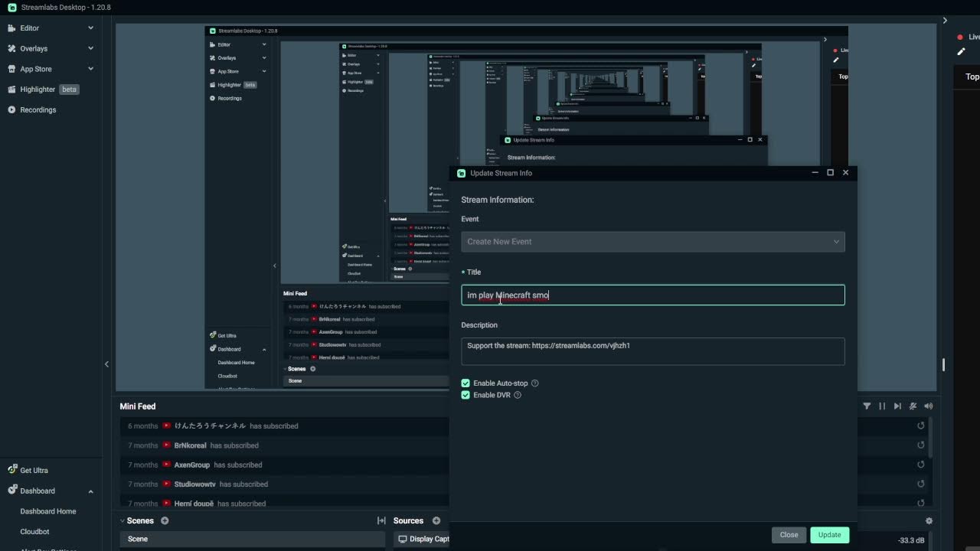
Task: Expand the App Store sidebar section chevron
Action: pyautogui.click(x=90, y=69)
